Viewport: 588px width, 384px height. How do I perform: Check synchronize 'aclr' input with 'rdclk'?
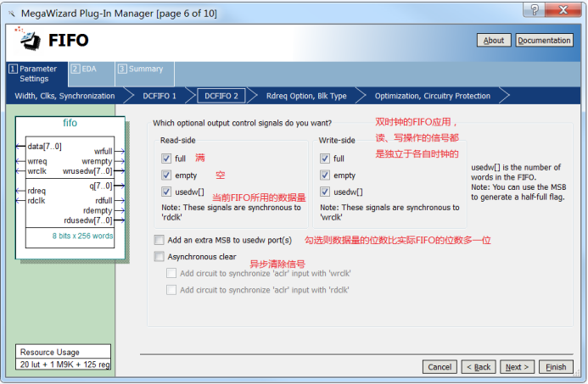[171, 290]
